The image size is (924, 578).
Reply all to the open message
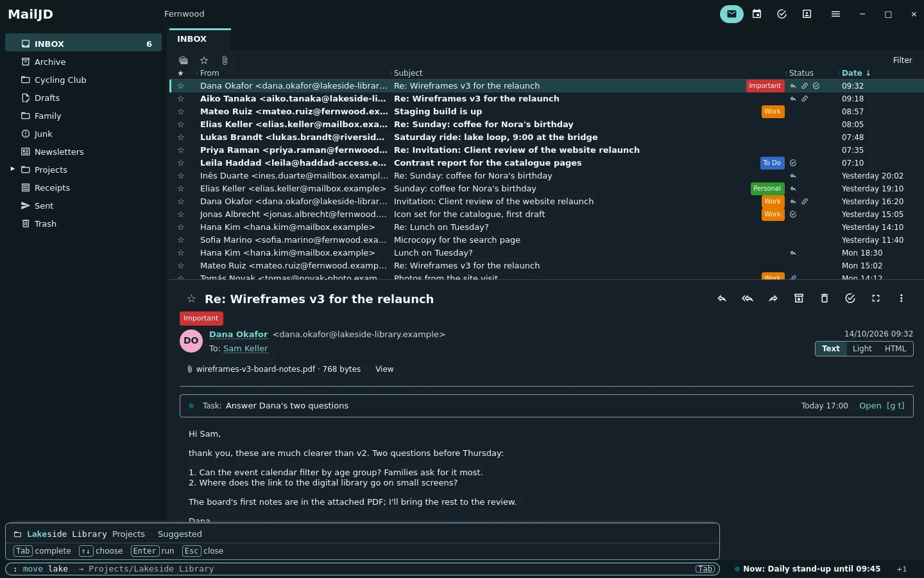(x=748, y=299)
